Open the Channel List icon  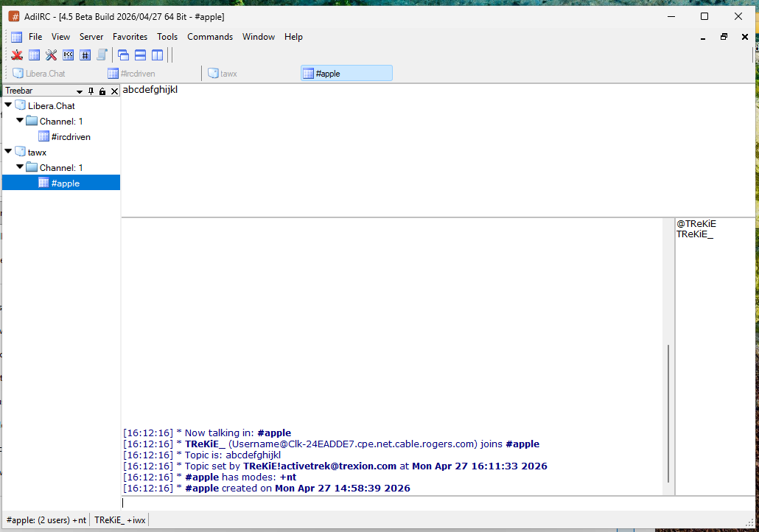click(x=34, y=55)
